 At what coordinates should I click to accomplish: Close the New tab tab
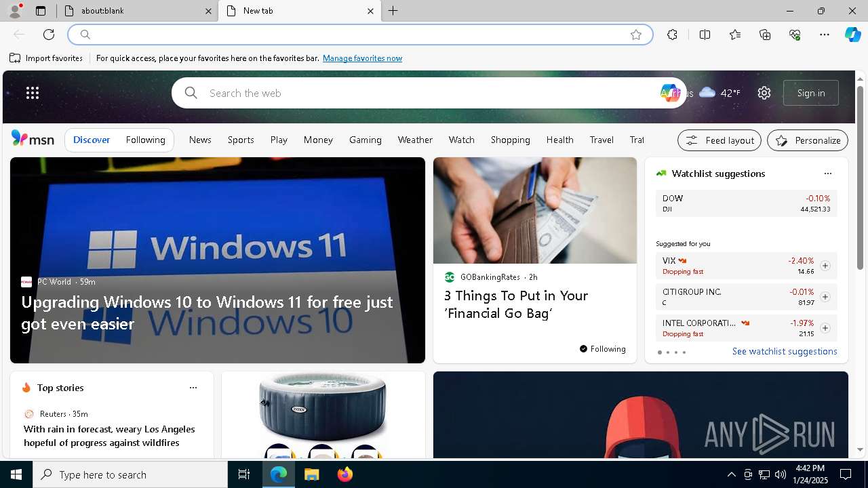(x=370, y=11)
